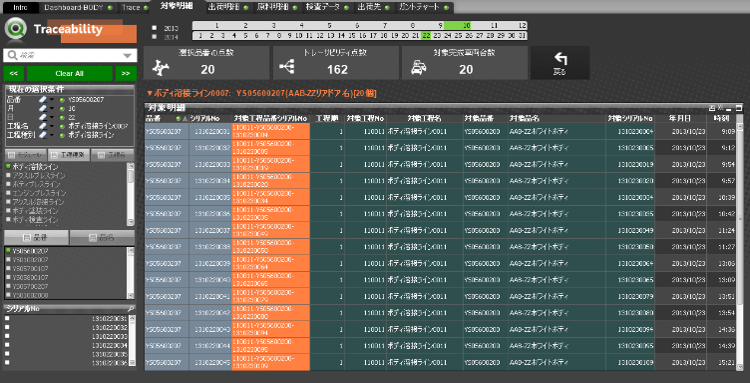Click the モジュール filter button
The image size is (750, 383).
pos(25,155)
